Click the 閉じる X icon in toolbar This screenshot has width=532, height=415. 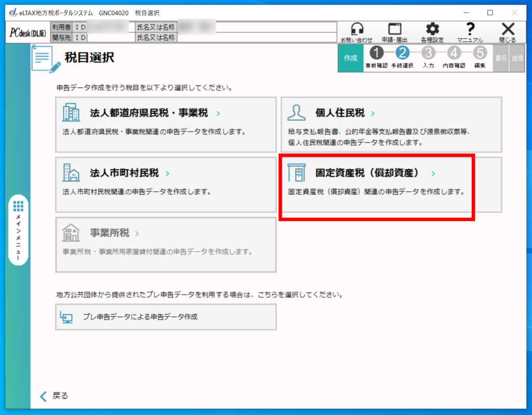pos(508,29)
